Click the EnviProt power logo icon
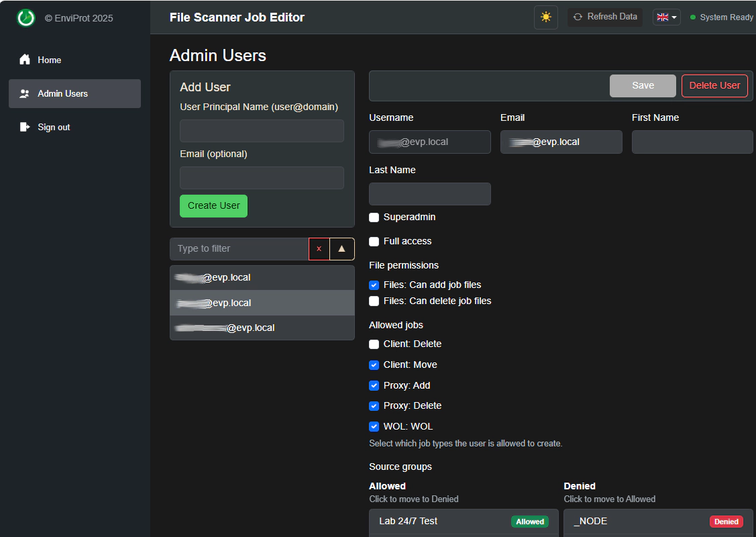This screenshot has width=756, height=537. 25,18
